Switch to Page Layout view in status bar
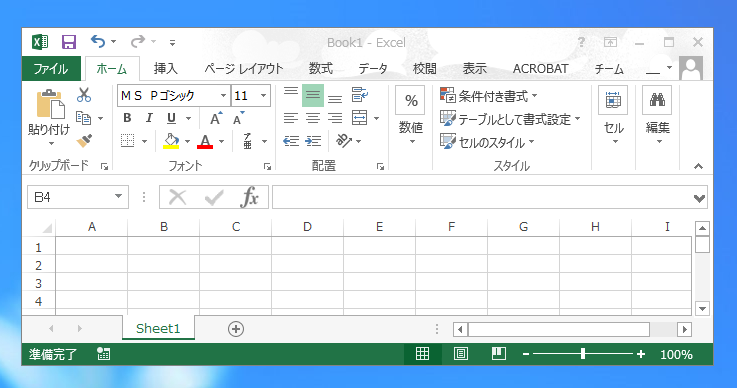 [461, 354]
